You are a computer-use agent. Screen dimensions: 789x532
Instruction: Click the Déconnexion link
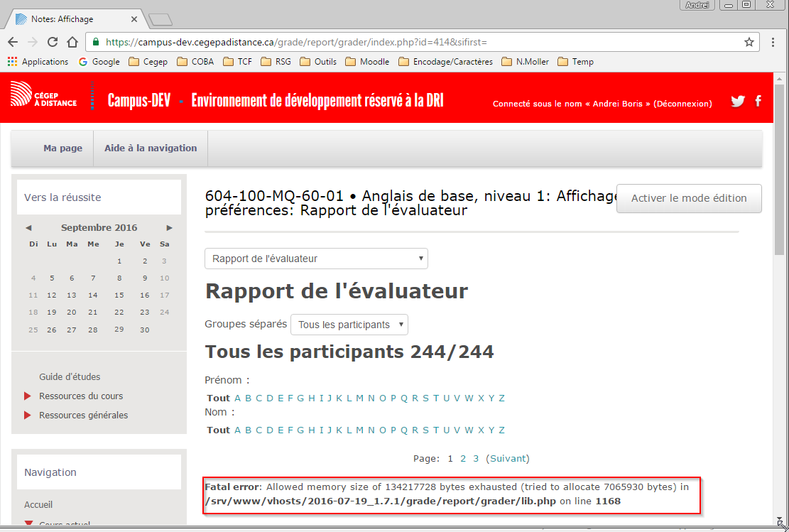pos(682,104)
